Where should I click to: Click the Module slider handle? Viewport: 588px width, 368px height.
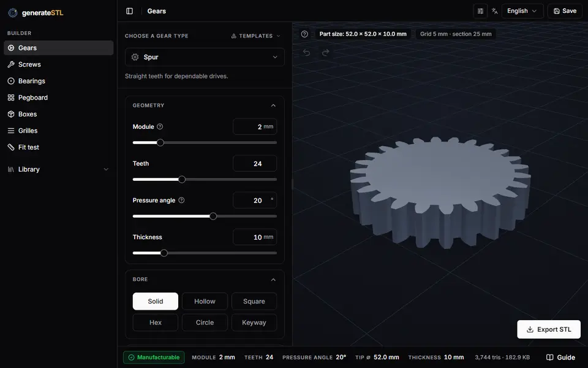tap(160, 143)
